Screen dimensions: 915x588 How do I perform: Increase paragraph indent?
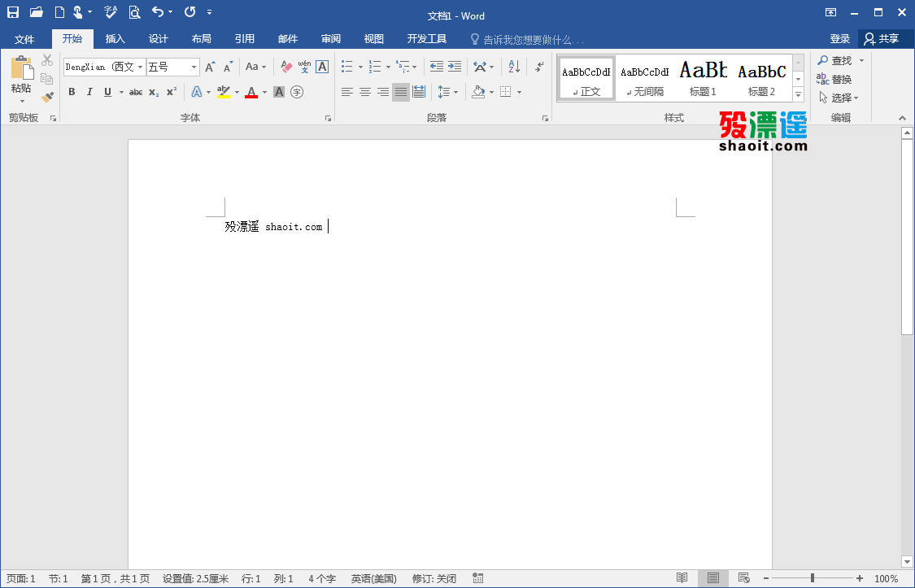tap(455, 67)
